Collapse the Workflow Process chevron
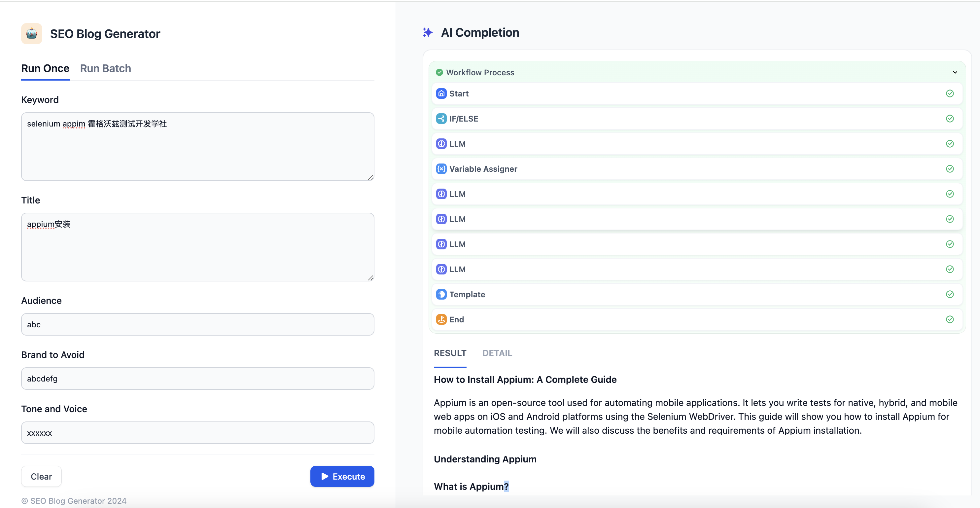The height and width of the screenshot is (508, 980). (x=955, y=72)
